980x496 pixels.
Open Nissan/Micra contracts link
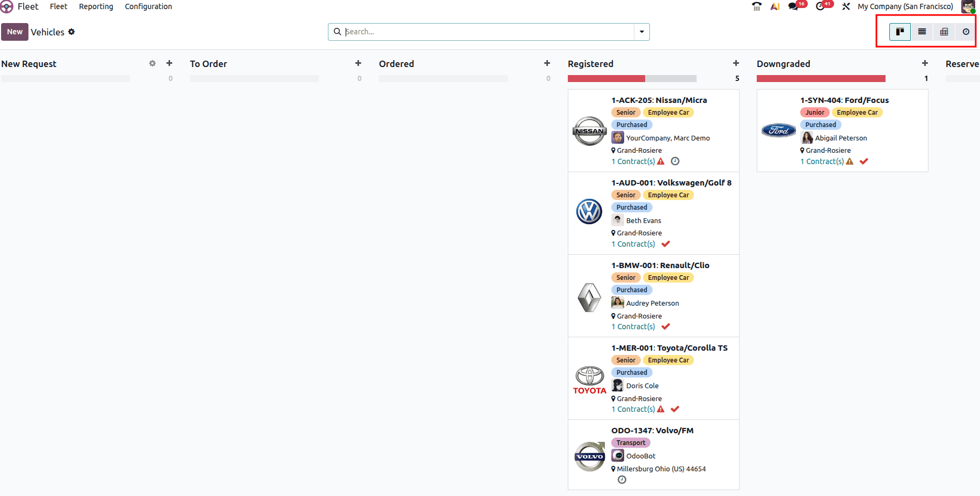633,161
